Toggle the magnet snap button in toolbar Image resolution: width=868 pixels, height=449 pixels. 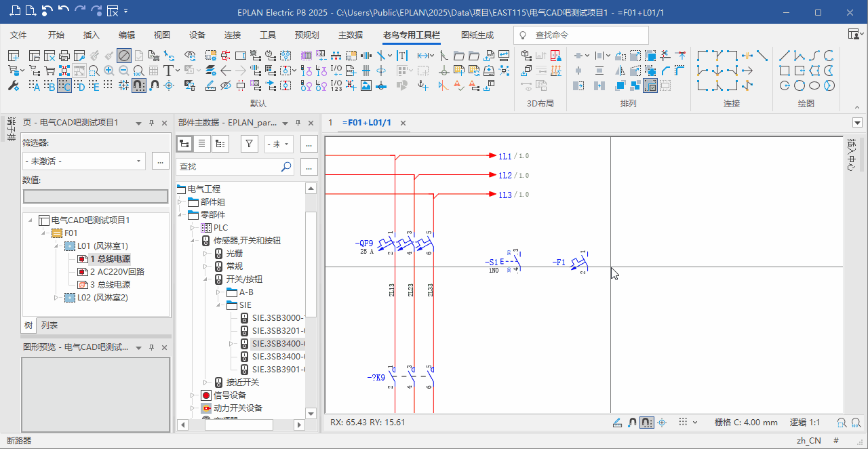click(x=138, y=85)
